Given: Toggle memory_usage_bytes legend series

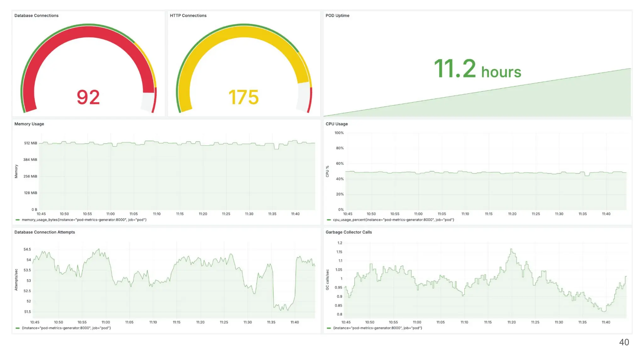Looking at the screenshot, I should coord(84,220).
